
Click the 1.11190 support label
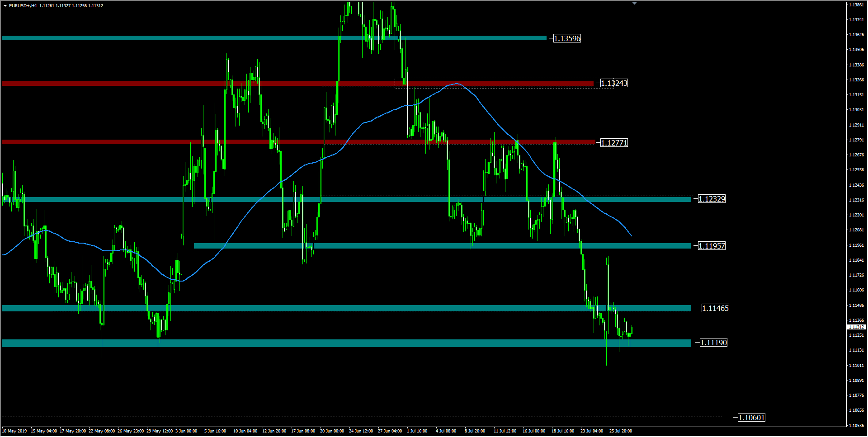[713, 343]
